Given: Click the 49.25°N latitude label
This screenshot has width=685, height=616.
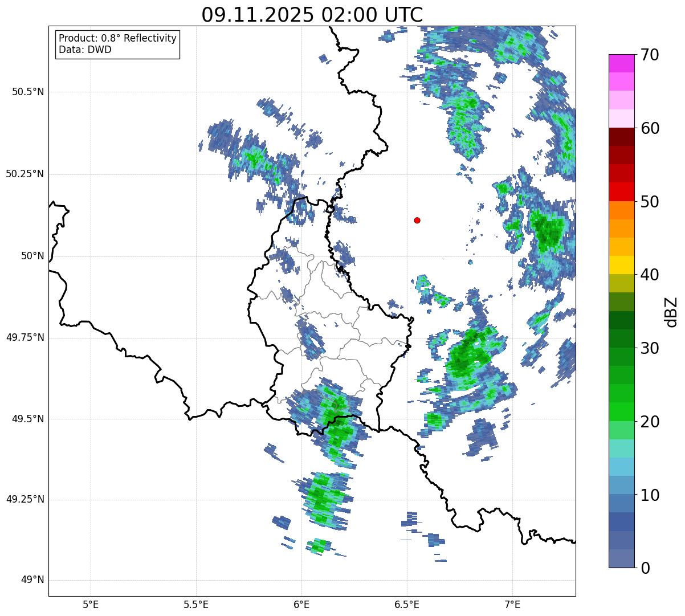Looking at the screenshot, I should [25, 499].
